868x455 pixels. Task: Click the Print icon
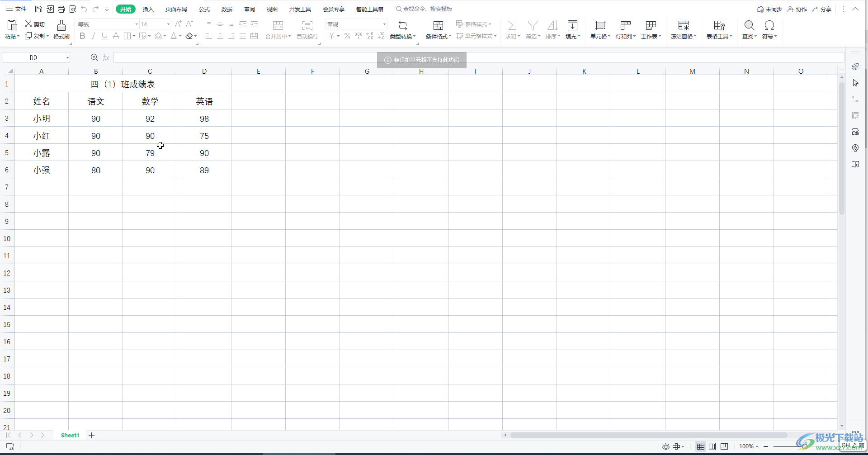[x=61, y=9]
